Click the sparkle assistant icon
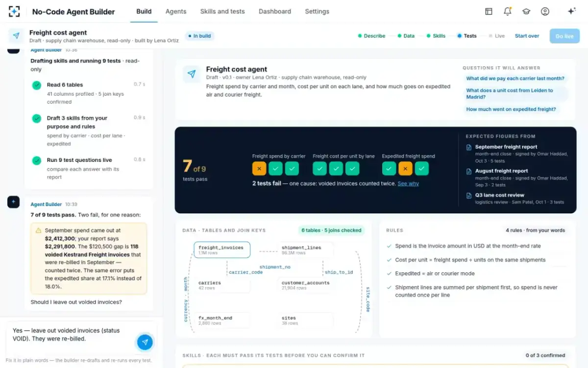The width and height of the screenshot is (588, 368). 571,11
